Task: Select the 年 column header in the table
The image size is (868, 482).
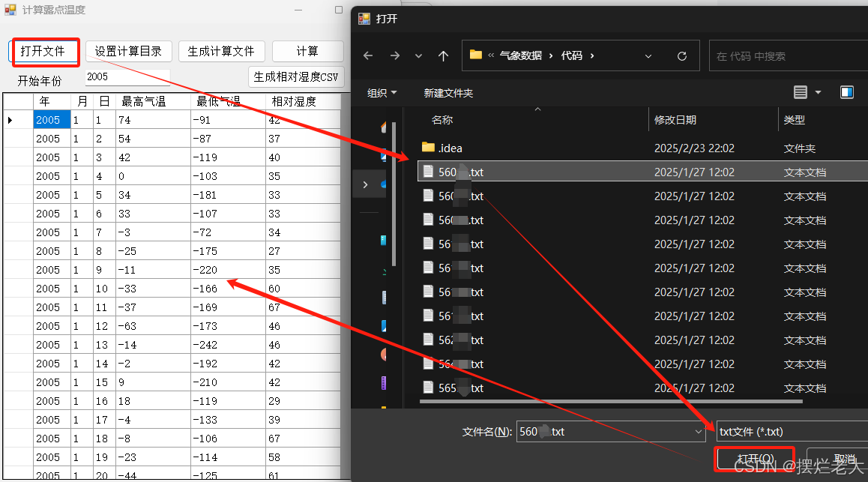Action: coord(52,101)
